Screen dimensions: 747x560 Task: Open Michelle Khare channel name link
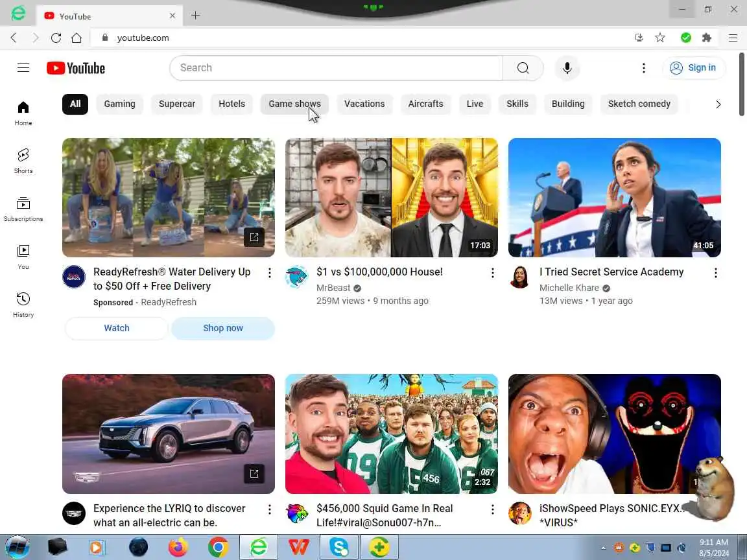[x=569, y=288]
